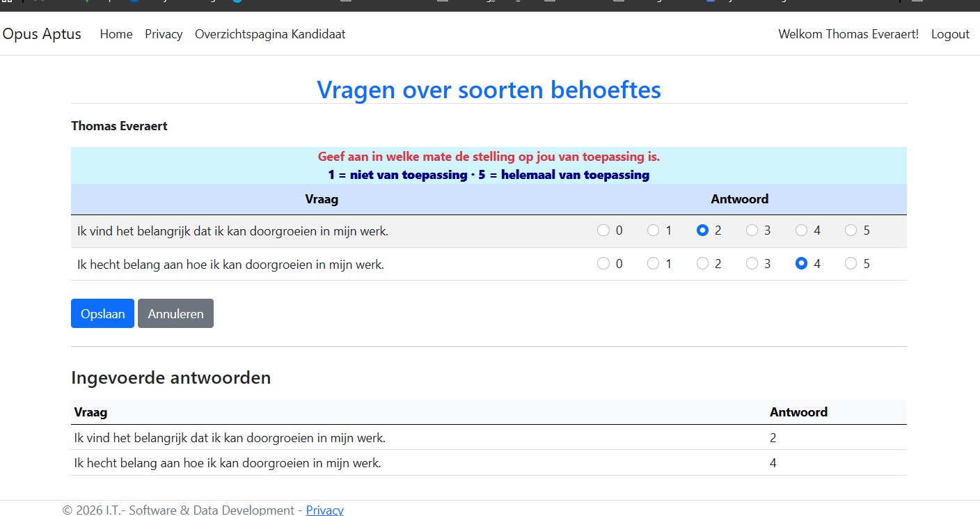Select answer 3 for 'Ik hecht belang aan' question
The width and height of the screenshot is (980, 516).
pyautogui.click(x=752, y=263)
